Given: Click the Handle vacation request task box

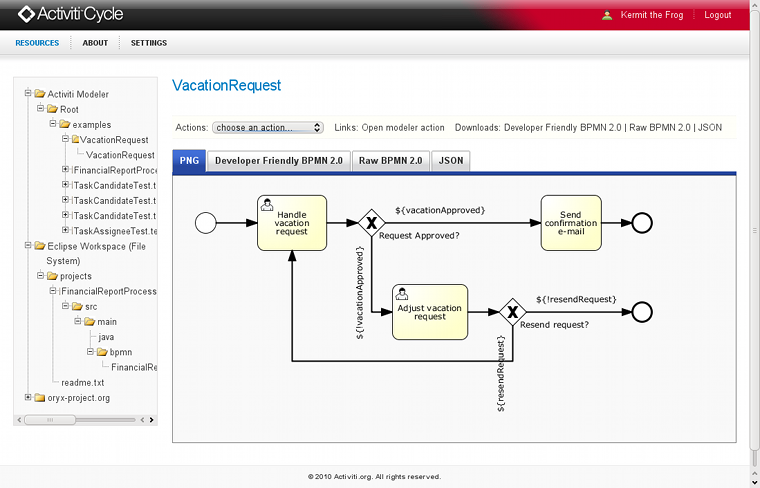Looking at the screenshot, I should [292, 223].
